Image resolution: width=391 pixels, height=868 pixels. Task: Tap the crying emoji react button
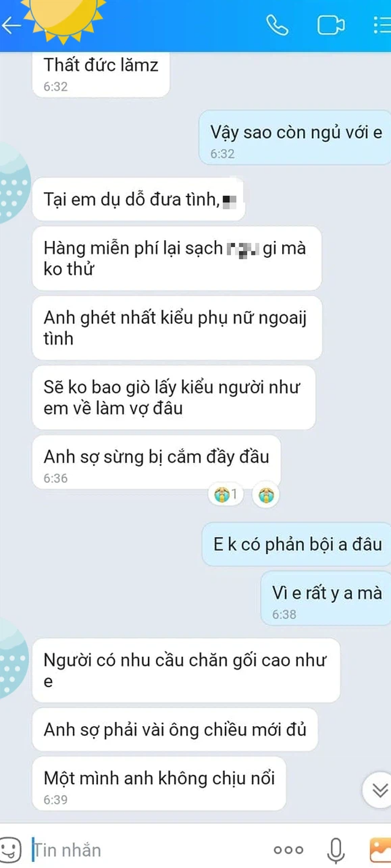[265, 495]
